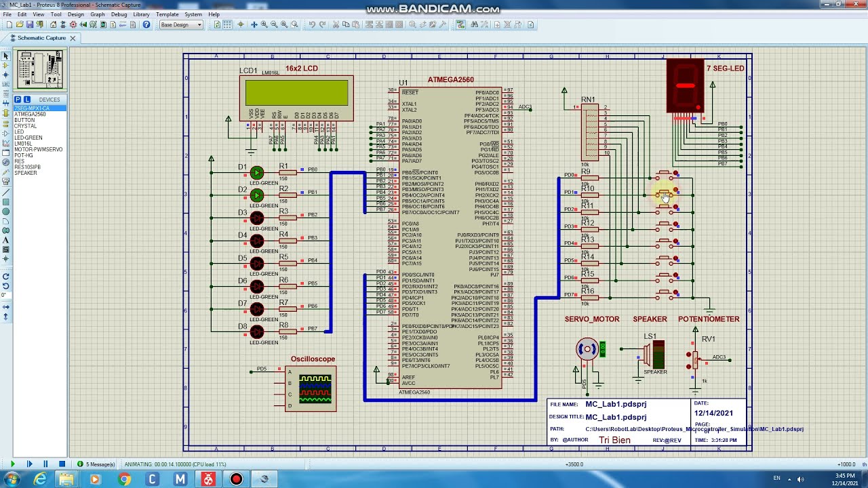Click the L library manage button

(x=26, y=100)
